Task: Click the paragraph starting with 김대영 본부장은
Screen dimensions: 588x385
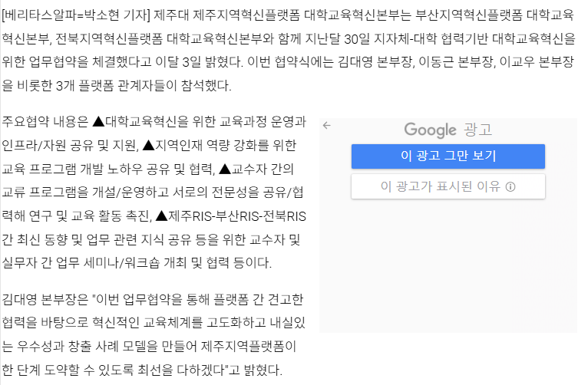Action: 154,334
